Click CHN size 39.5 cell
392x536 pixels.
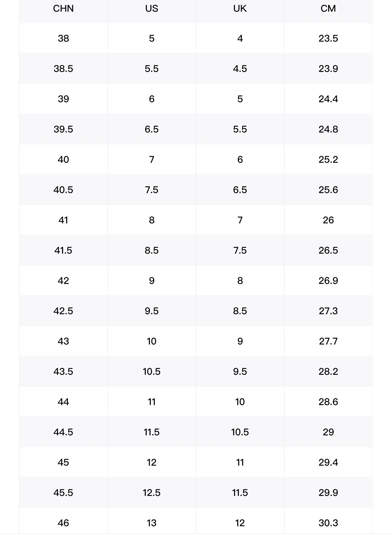point(63,129)
